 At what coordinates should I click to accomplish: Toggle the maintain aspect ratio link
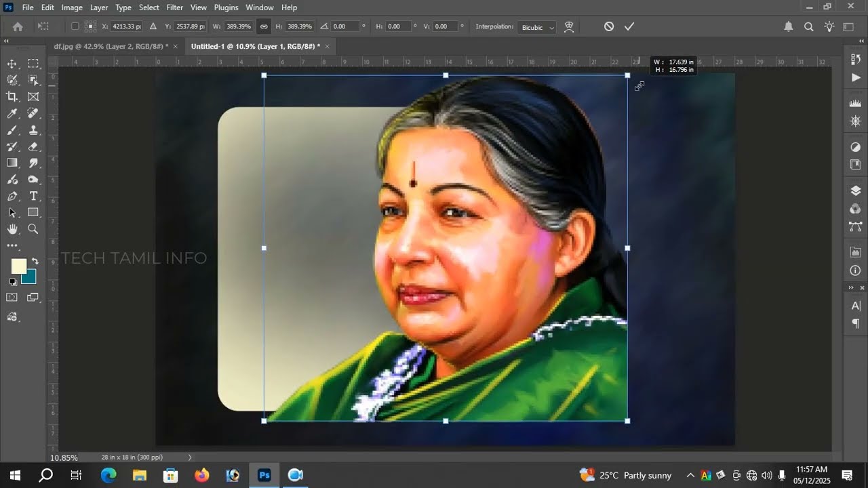coord(264,26)
